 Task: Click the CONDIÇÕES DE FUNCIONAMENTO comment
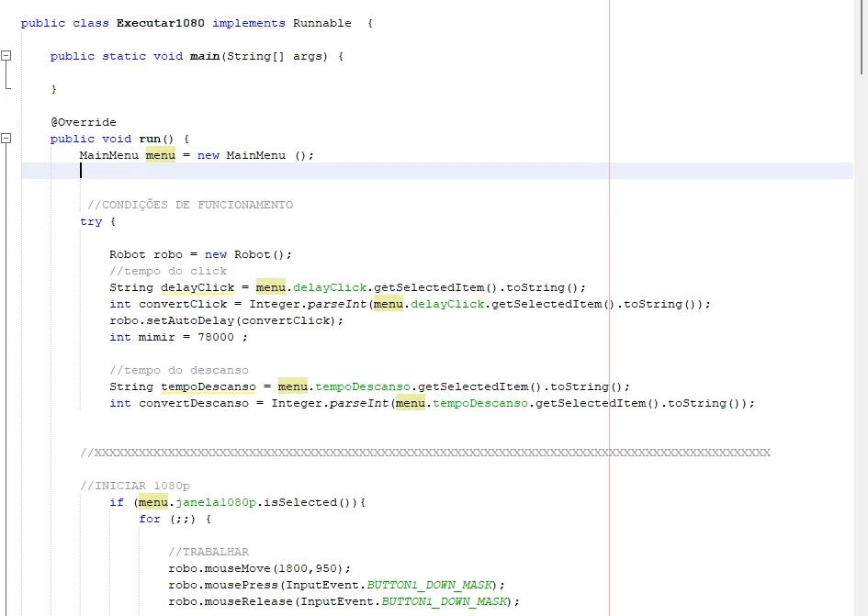190,205
